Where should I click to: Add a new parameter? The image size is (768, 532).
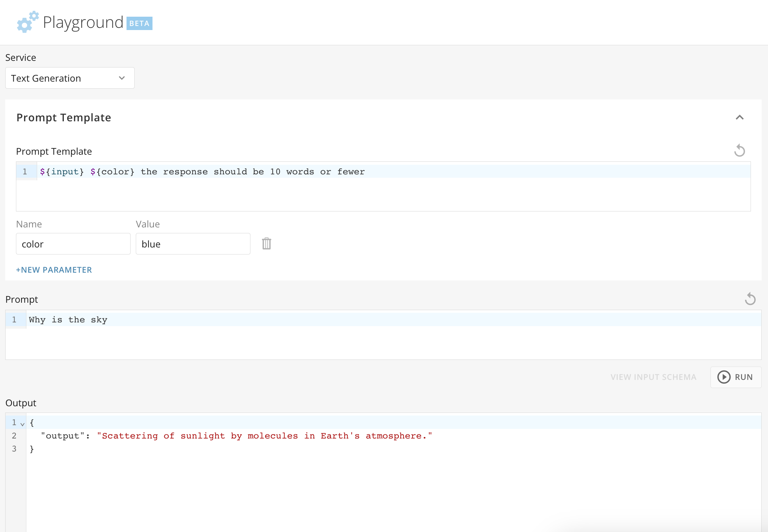coord(54,270)
